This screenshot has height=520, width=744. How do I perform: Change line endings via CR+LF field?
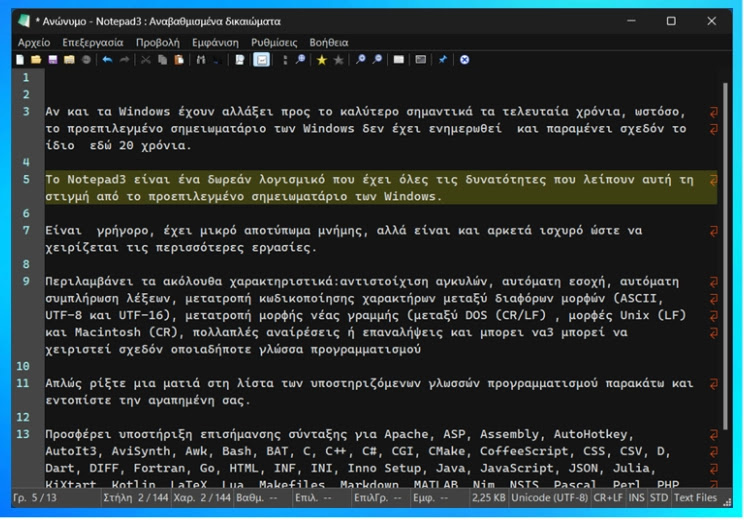tap(608, 498)
